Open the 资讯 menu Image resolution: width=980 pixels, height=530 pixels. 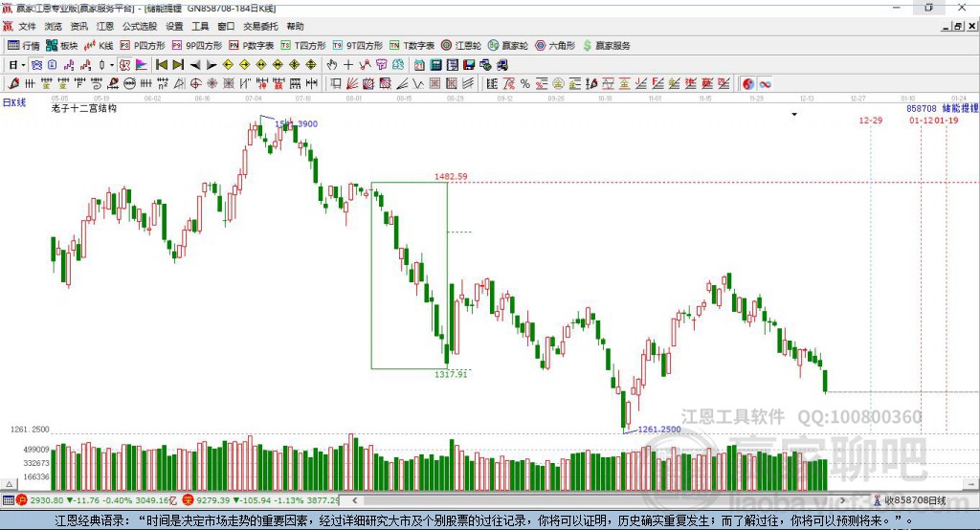coord(78,26)
